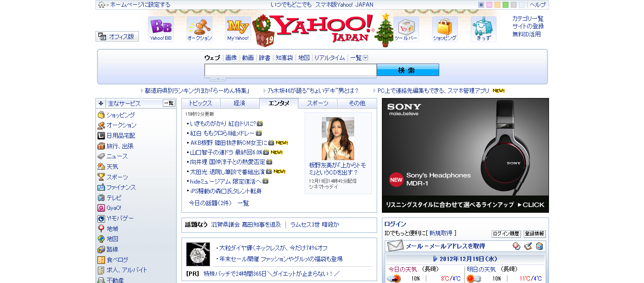Click tomorrow's weather sun icon
Screen dimensions: 644x283
(x=474, y=278)
